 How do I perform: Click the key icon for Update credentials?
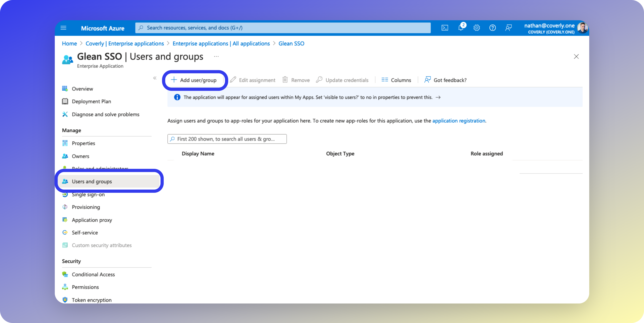319,80
